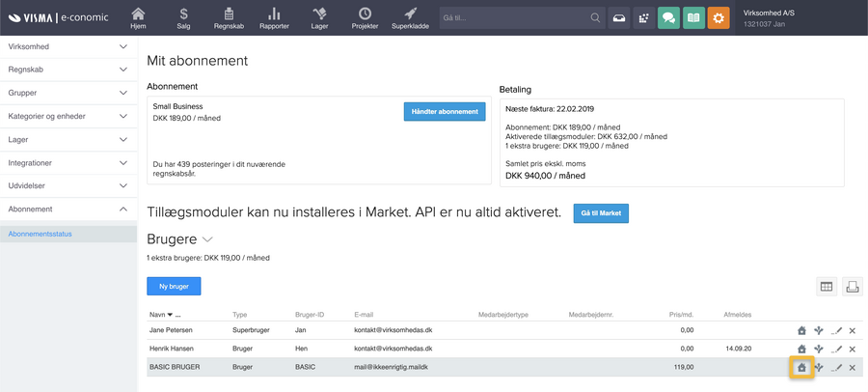Click the printer icon above the user table
The width and height of the screenshot is (868, 392).
[x=852, y=286]
